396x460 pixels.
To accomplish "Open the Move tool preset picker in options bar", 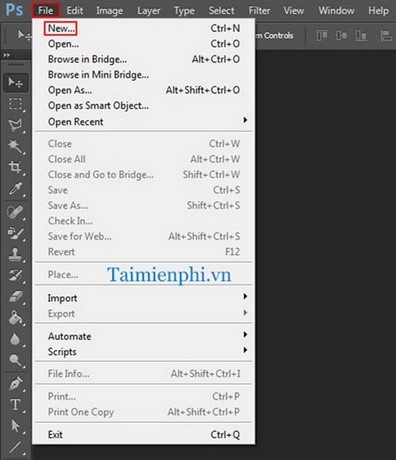I will click(24, 35).
